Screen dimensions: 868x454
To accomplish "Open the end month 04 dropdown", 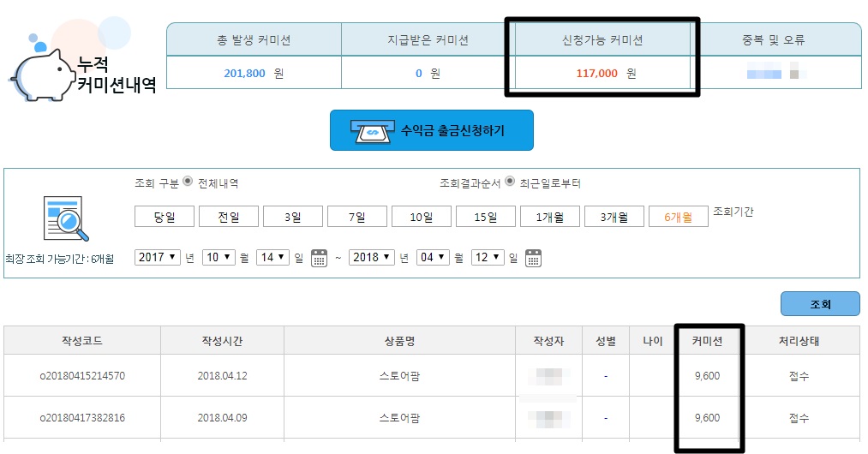I will point(433,257).
